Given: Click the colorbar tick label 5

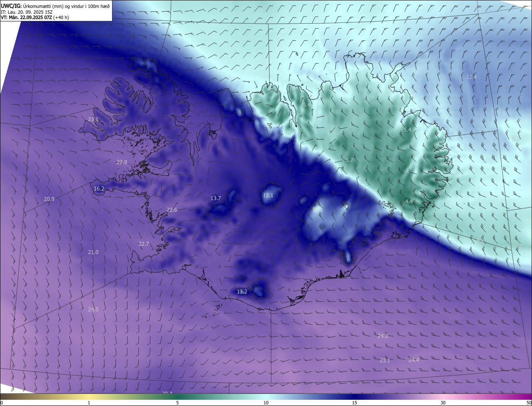Looking at the screenshot, I should point(177,403).
